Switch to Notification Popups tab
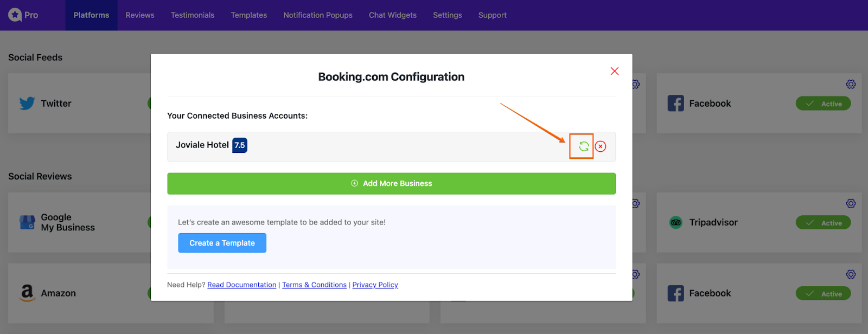 coord(318,15)
